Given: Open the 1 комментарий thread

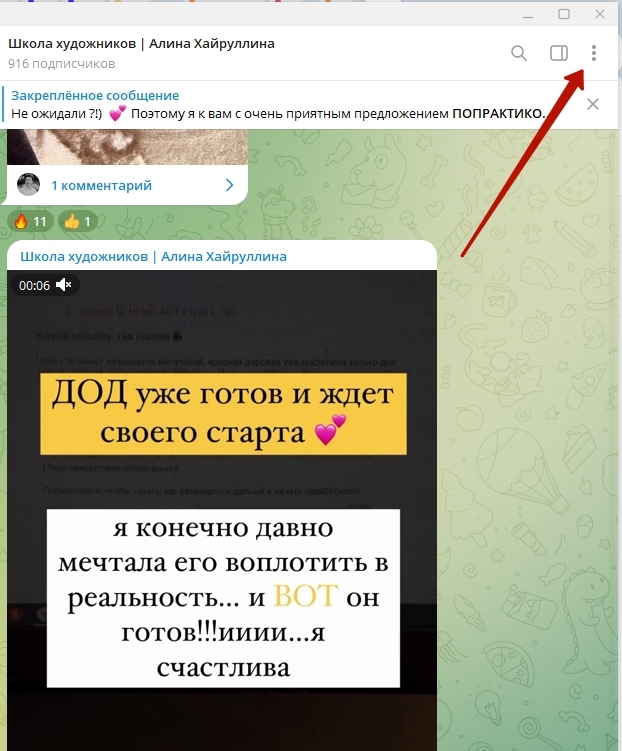Looking at the screenshot, I should click(x=102, y=185).
